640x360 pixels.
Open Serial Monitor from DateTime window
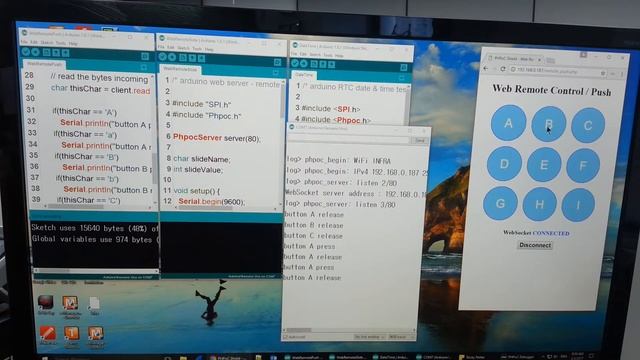coord(403,67)
